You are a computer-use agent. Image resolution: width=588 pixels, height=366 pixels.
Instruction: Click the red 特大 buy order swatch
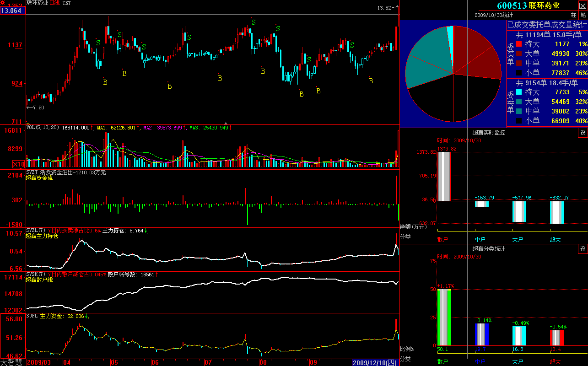point(519,44)
